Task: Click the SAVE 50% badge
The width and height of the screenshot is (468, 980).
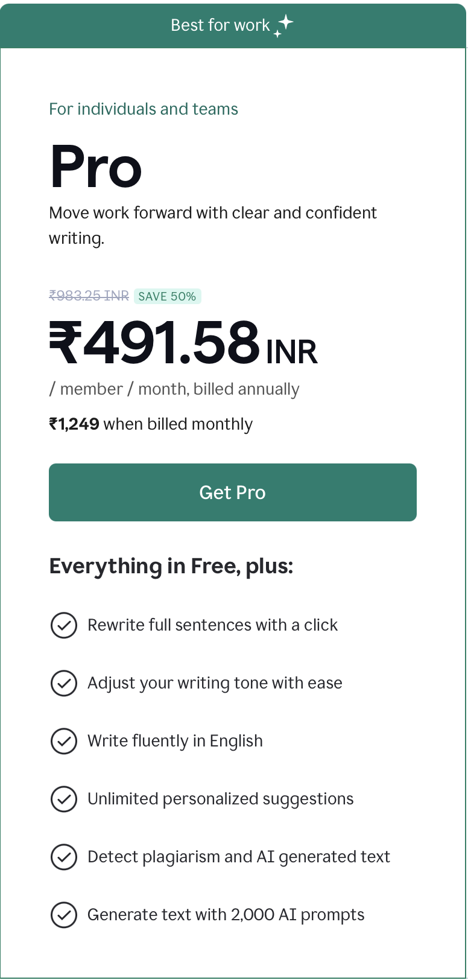Action: pos(168,296)
